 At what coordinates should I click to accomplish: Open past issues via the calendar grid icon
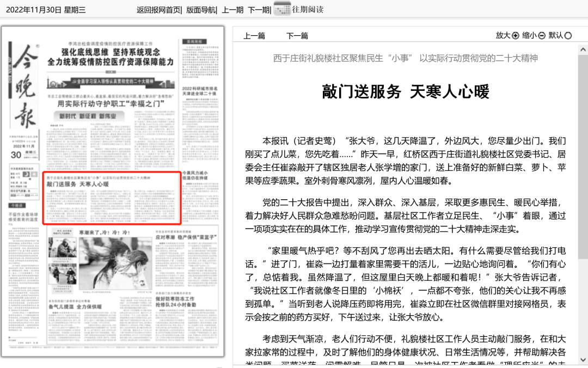coord(281,9)
